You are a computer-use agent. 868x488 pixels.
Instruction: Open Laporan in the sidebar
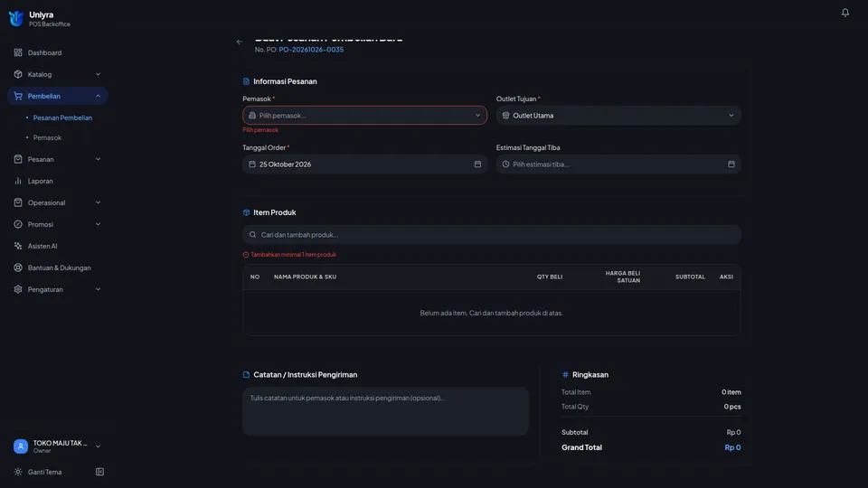click(58, 181)
